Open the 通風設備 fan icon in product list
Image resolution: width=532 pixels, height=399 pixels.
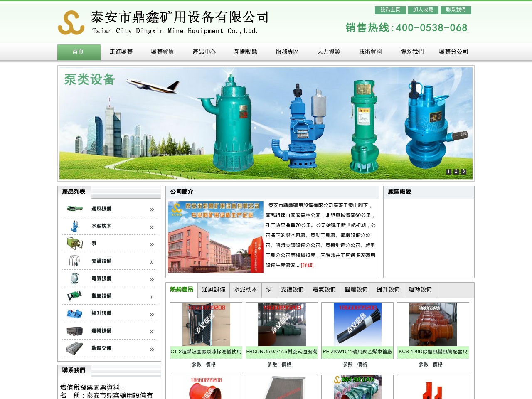(x=75, y=209)
